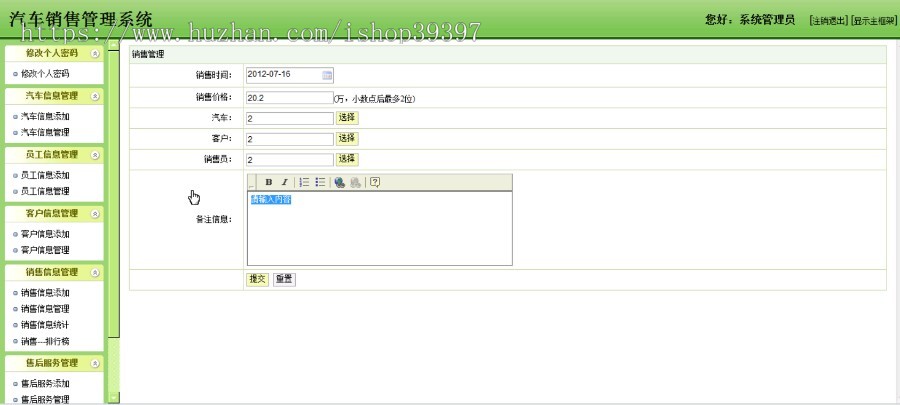Focus the 汽车 input field
The image size is (900, 405).
click(x=290, y=118)
